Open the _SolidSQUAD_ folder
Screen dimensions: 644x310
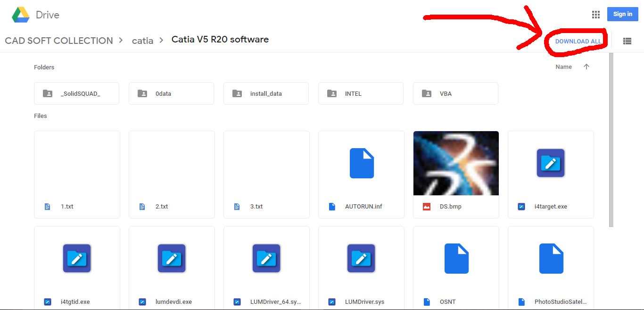coord(76,93)
